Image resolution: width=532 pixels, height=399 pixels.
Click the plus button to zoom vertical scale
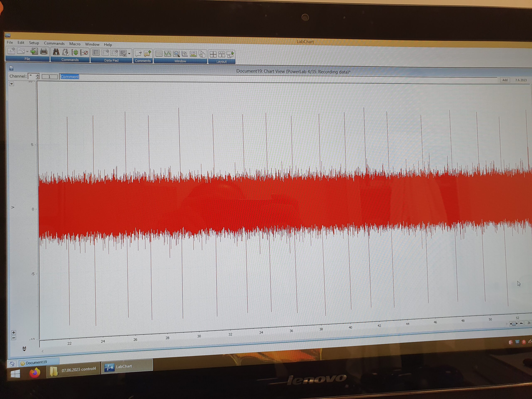tap(14, 332)
